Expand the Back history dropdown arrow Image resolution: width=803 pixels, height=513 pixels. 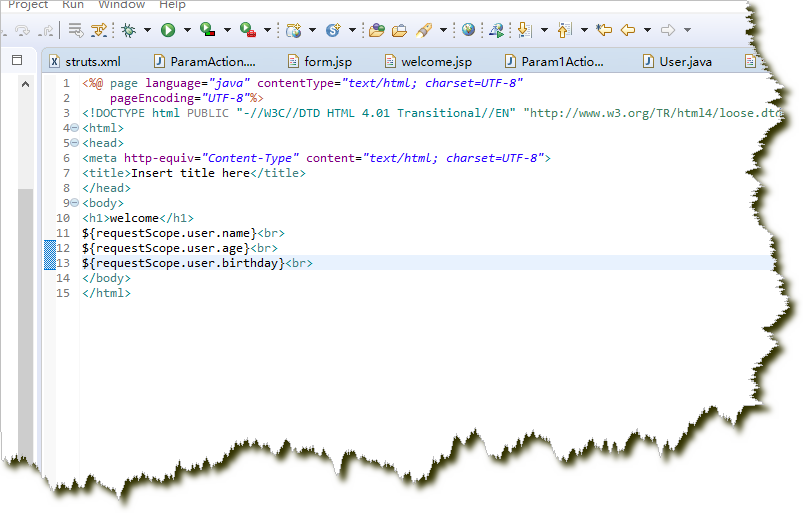pyautogui.click(x=647, y=30)
